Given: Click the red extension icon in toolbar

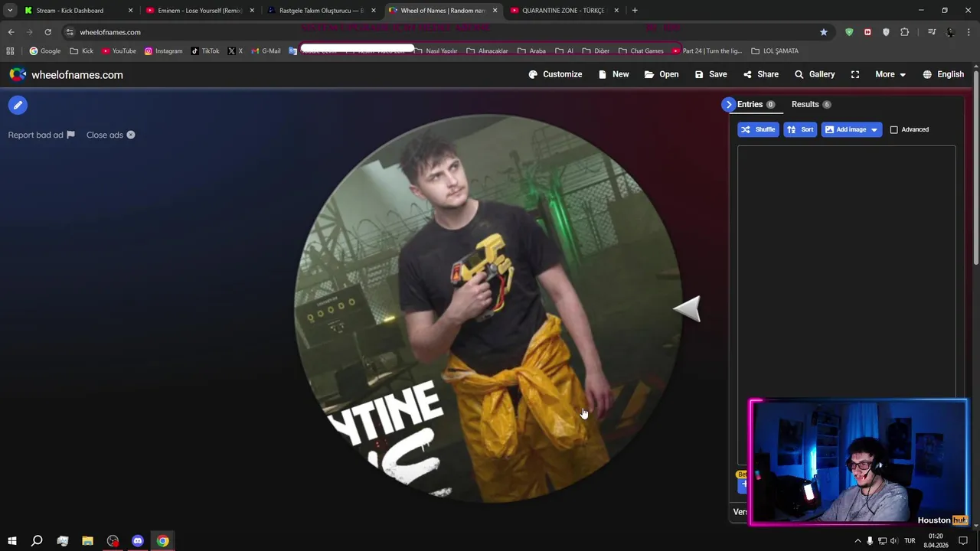Looking at the screenshot, I should pyautogui.click(x=867, y=32).
